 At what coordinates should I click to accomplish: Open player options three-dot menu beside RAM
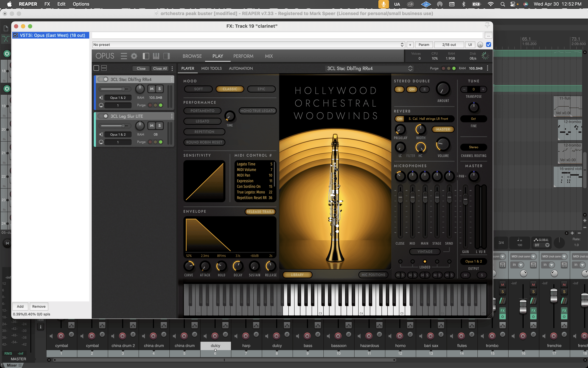[487, 68]
